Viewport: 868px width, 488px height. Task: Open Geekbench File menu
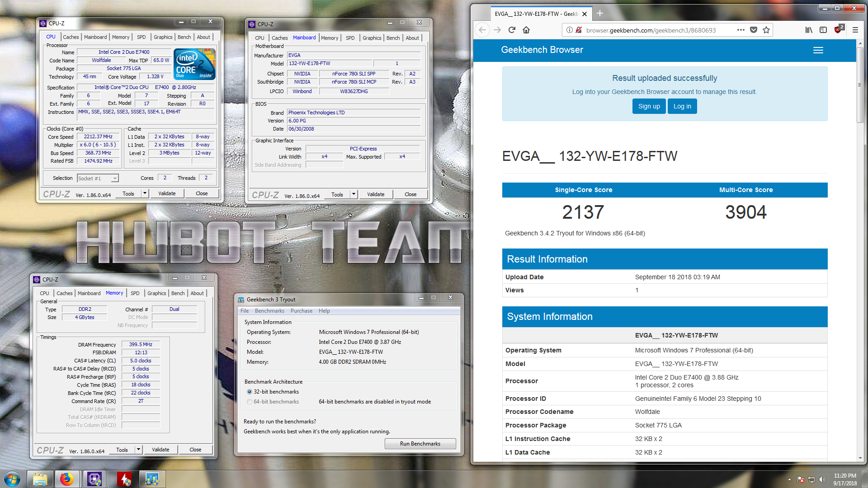[245, 311]
